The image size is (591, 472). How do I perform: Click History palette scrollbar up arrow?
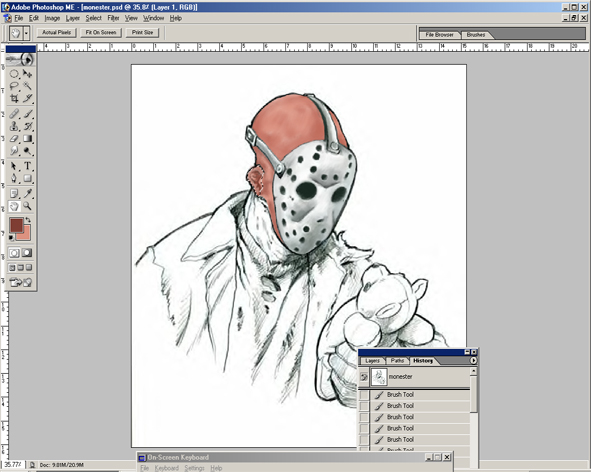[x=474, y=371]
